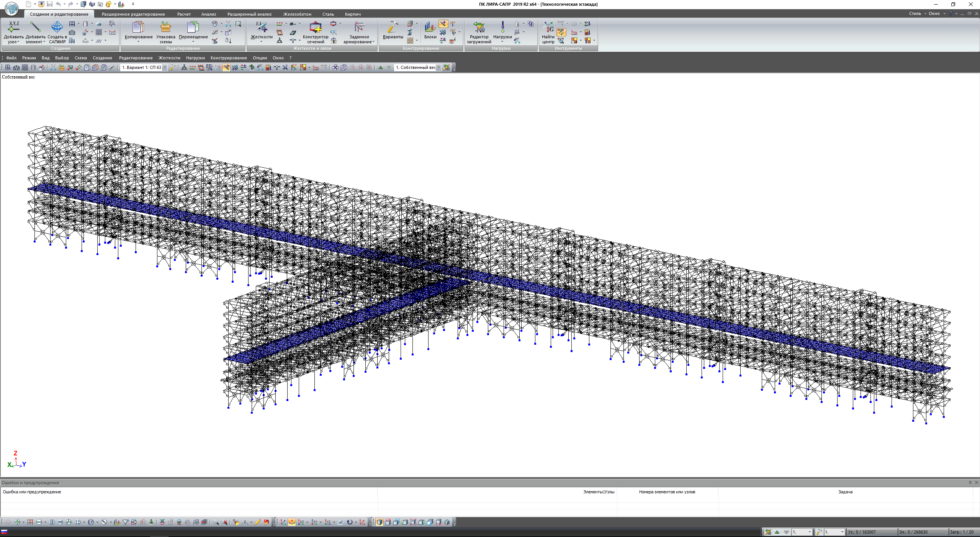Click the filter funnel icon in bottom toolbar

pyautogui.click(x=125, y=522)
